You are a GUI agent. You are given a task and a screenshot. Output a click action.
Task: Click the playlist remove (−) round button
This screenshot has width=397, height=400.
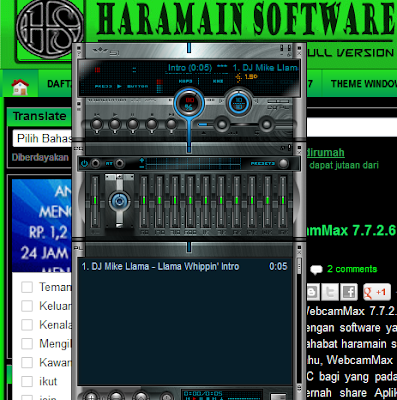116,396
